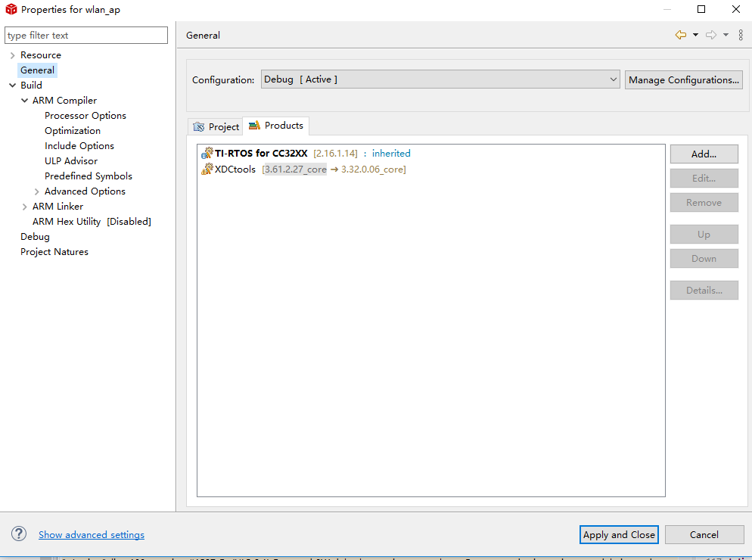Image resolution: width=752 pixels, height=560 pixels.
Task: Expand the Resource tree node
Action: tap(12, 55)
